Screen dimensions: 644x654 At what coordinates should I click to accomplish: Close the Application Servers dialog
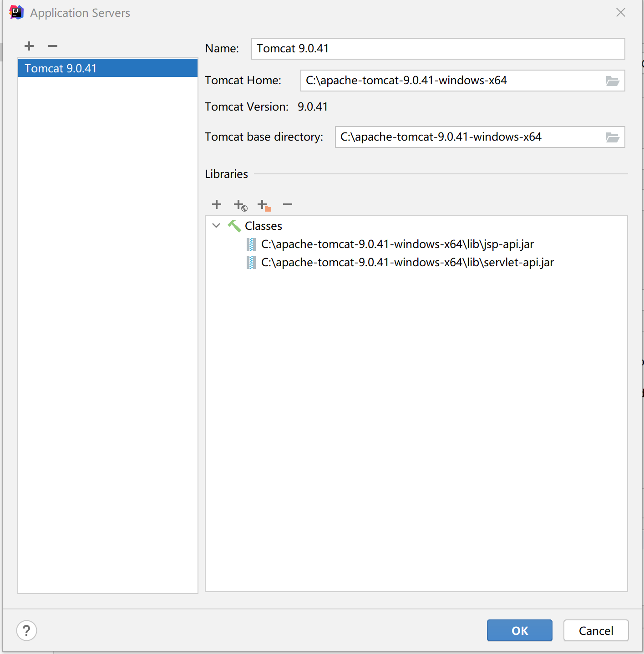(621, 12)
